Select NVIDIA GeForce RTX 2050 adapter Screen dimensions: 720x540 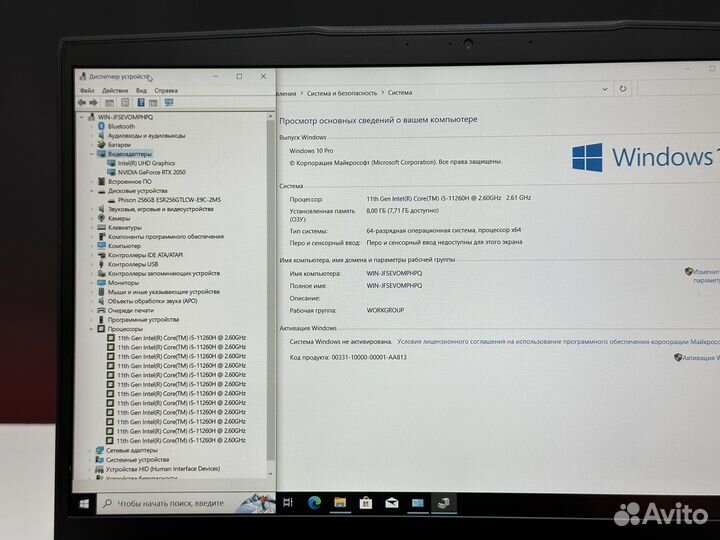tap(152, 172)
